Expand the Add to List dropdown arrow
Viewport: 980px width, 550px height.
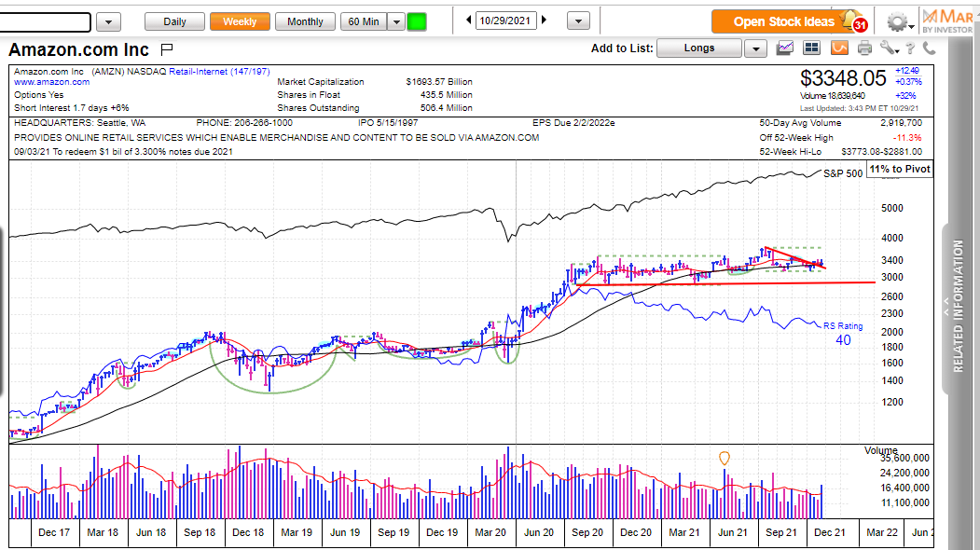[x=755, y=48]
